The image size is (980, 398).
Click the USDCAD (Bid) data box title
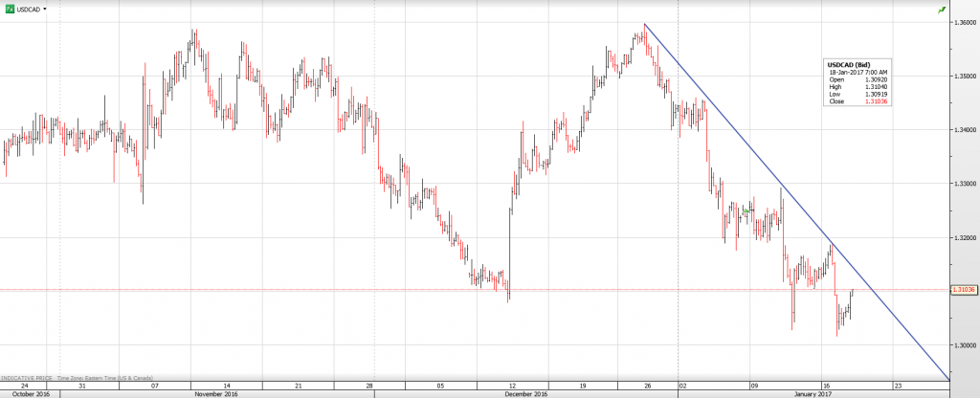(x=848, y=64)
